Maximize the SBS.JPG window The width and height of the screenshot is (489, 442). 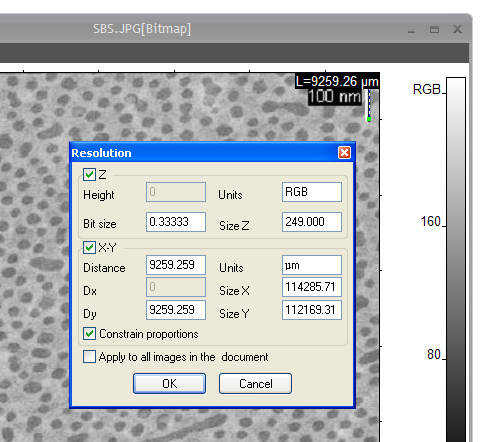[434, 30]
